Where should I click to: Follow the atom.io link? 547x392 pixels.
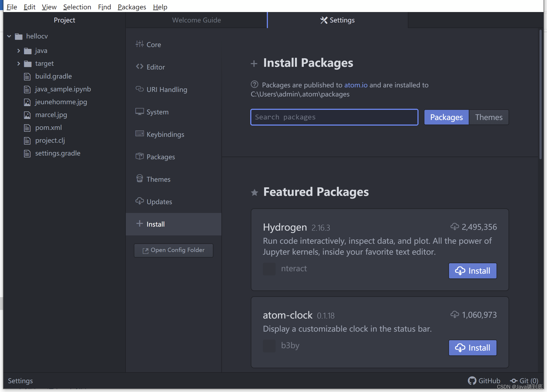(x=356, y=85)
